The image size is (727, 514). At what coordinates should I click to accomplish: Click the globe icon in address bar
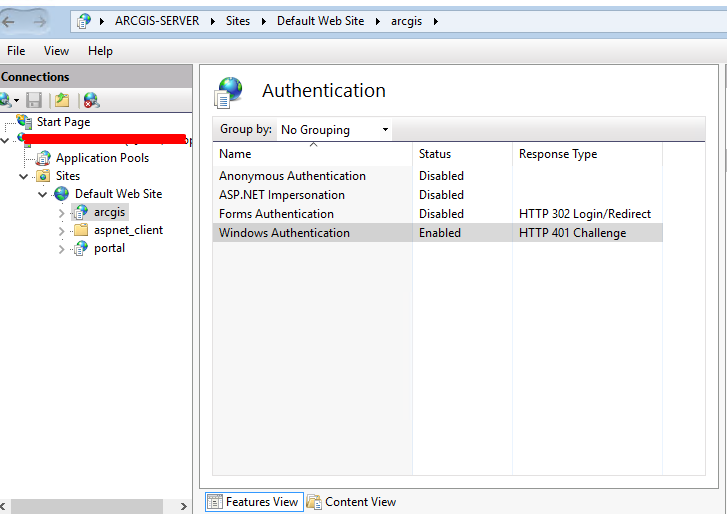(84, 21)
